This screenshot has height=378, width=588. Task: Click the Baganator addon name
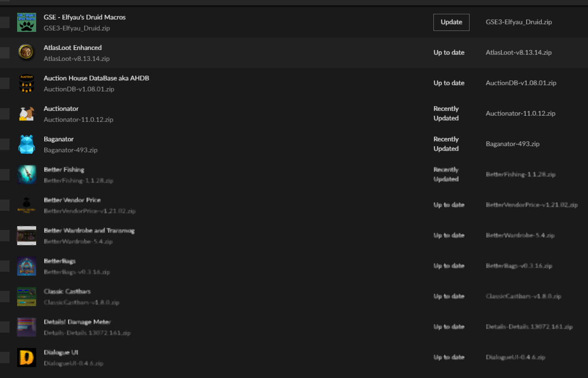click(x=59, y=139)
